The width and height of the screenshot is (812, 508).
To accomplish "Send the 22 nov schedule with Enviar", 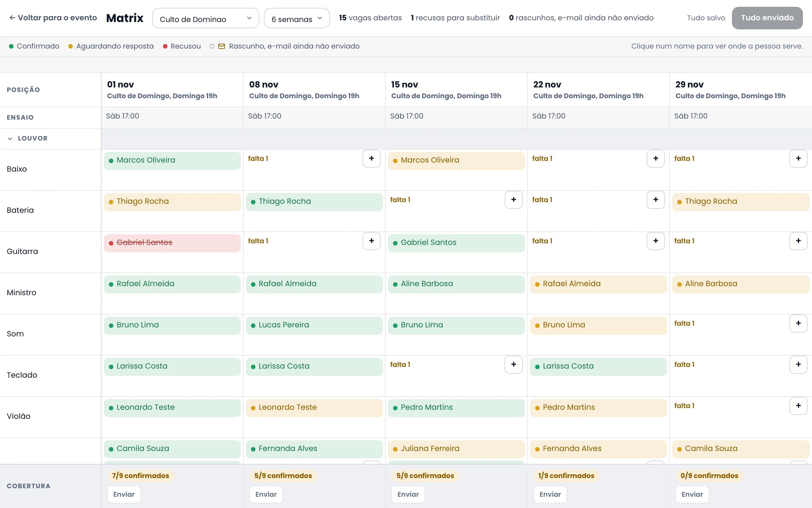I will point(550,494).
